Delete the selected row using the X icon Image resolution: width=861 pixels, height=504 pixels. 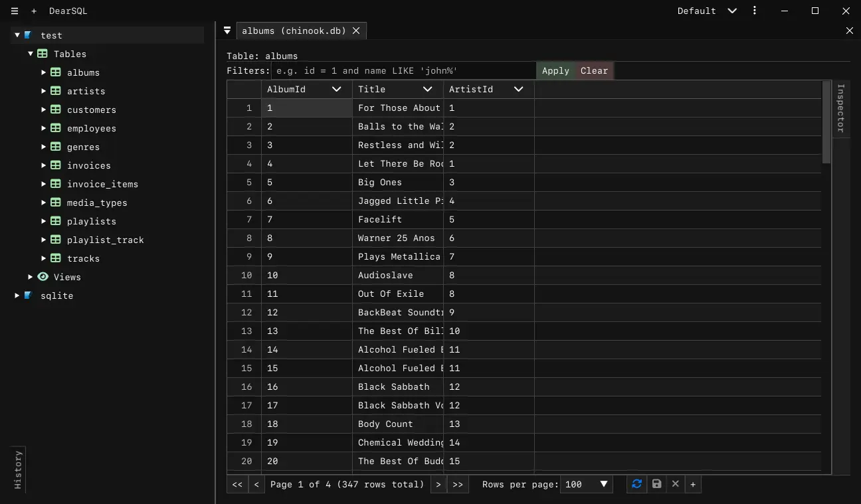click(x=674, y=484)
